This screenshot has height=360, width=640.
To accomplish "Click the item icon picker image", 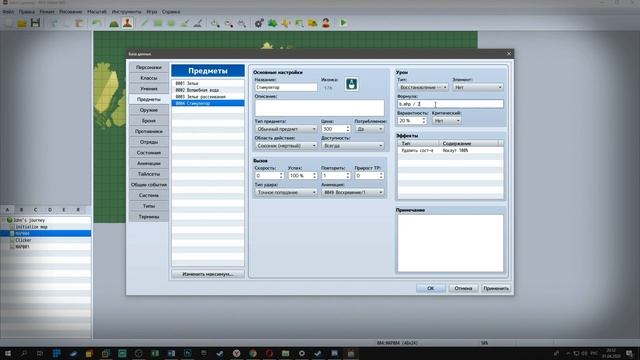I will tap(351, 84).
